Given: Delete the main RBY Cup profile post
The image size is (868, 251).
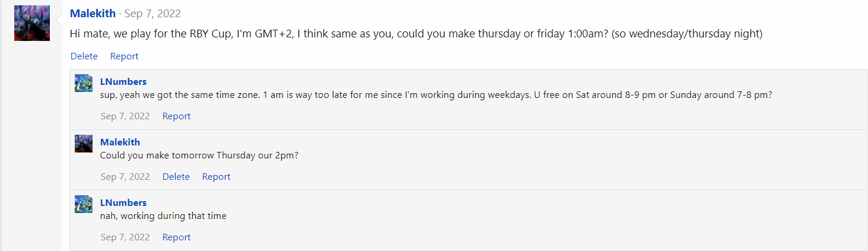Looking at the screenshot, I should point(84,56).
